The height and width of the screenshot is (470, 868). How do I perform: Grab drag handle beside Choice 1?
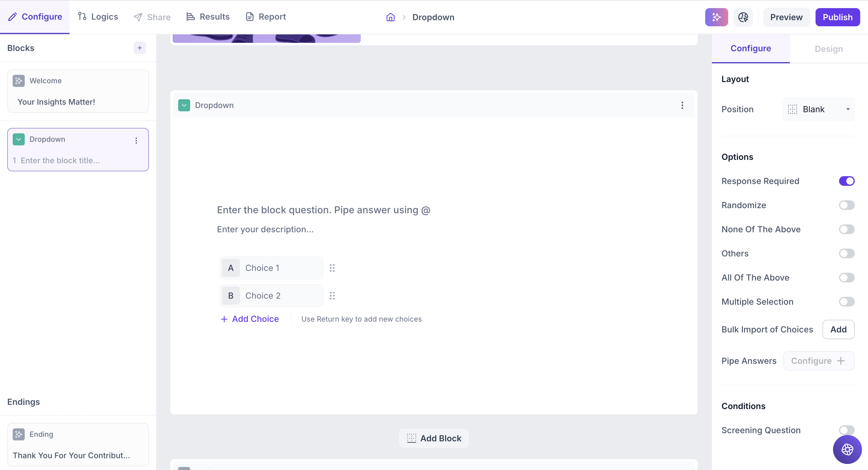[332, 268]
